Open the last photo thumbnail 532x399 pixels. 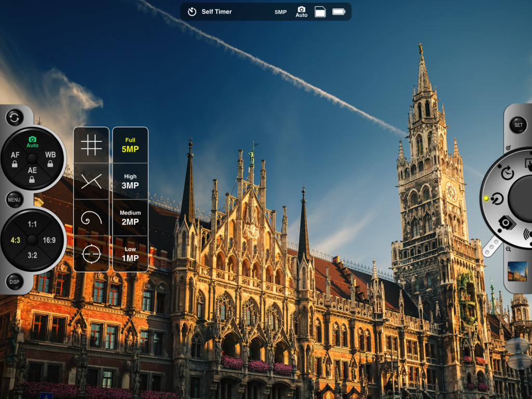[517, 271]
